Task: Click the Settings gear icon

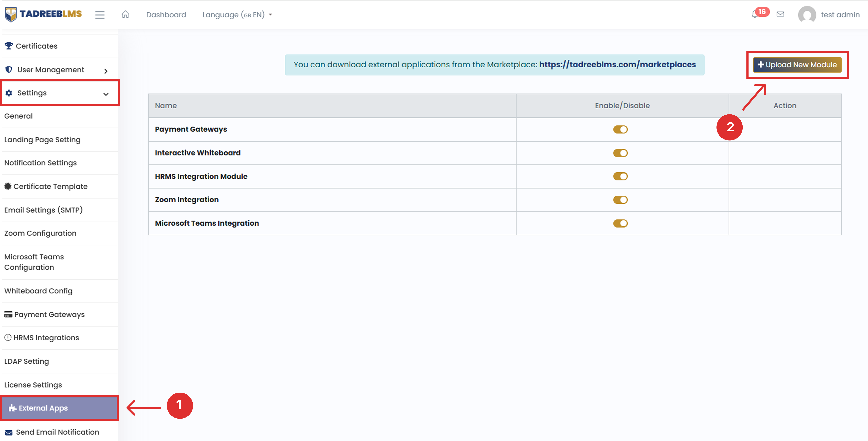Action: [9, 93]
